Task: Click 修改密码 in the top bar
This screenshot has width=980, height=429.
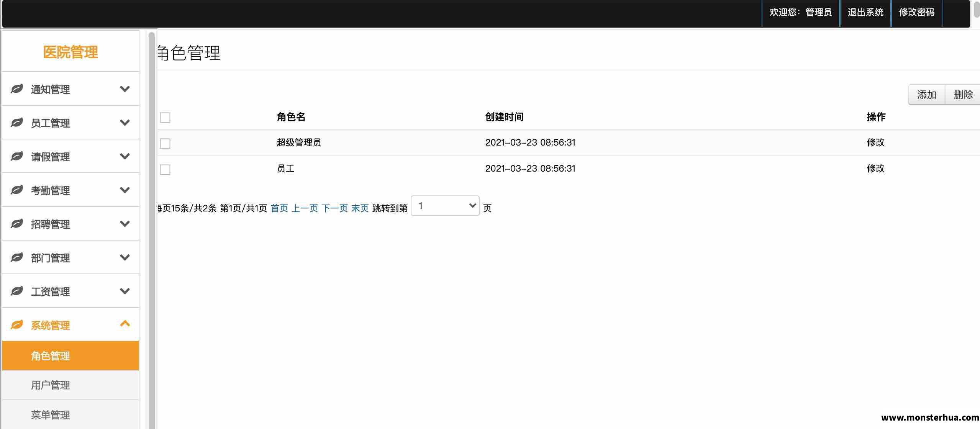Action: pos(916,13)
